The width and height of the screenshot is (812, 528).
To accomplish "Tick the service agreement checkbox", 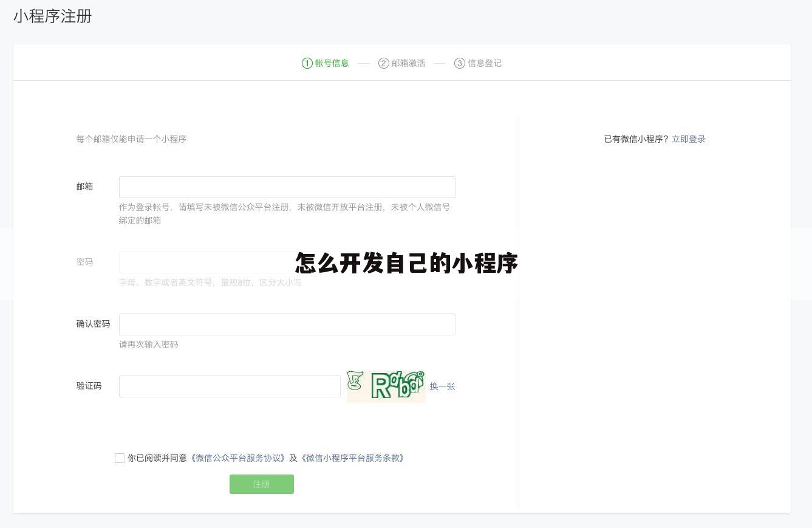I will pos(120,458).
